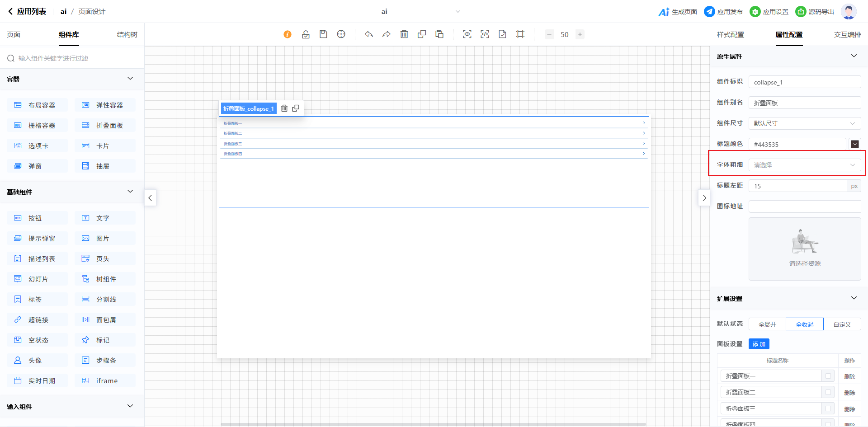868x427 pixels.
Task: Delete collapse_1 using its label trash icon
Action: (284, 108)
